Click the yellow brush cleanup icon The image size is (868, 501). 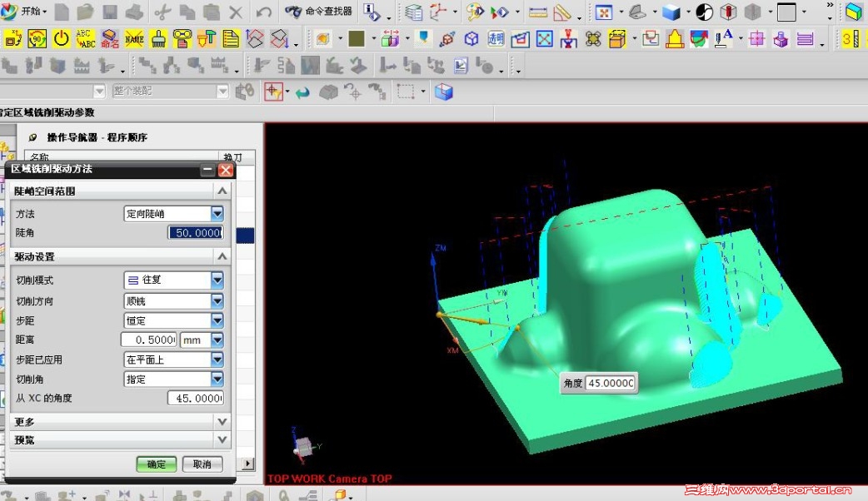pyautogui.click(x=158, y=39)
